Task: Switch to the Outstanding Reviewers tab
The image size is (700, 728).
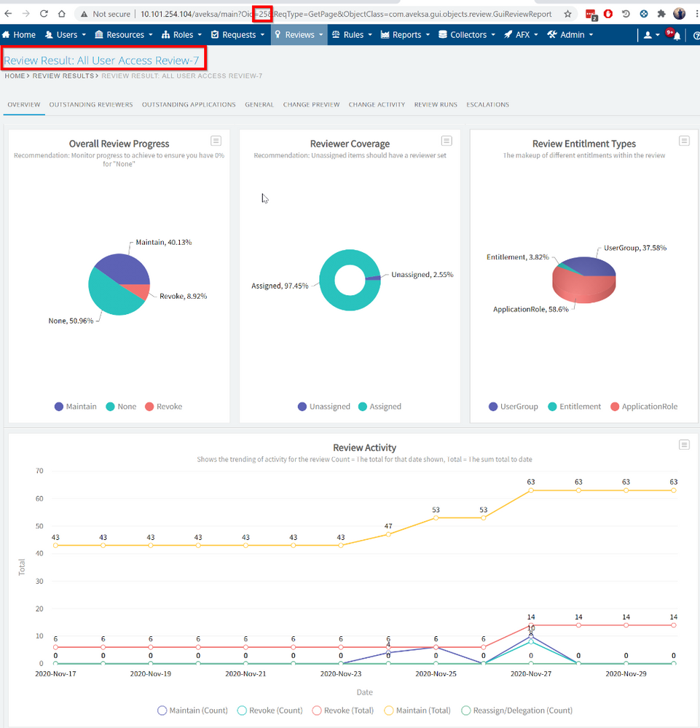Action: click(91, 105)
